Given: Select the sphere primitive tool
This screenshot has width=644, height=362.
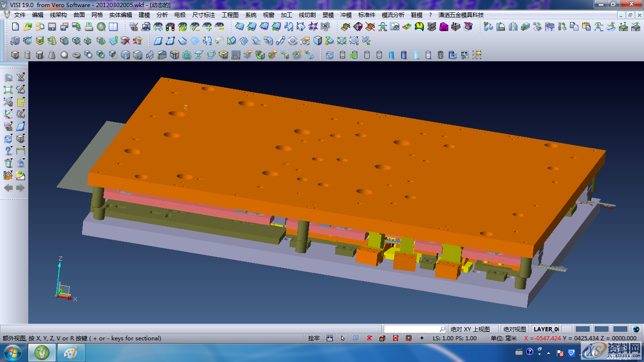Looking at the screenshot, I should [x=64, y=55].
